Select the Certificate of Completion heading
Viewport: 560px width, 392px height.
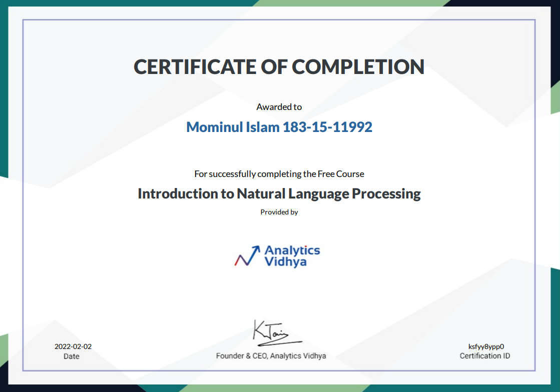(279, 67)
